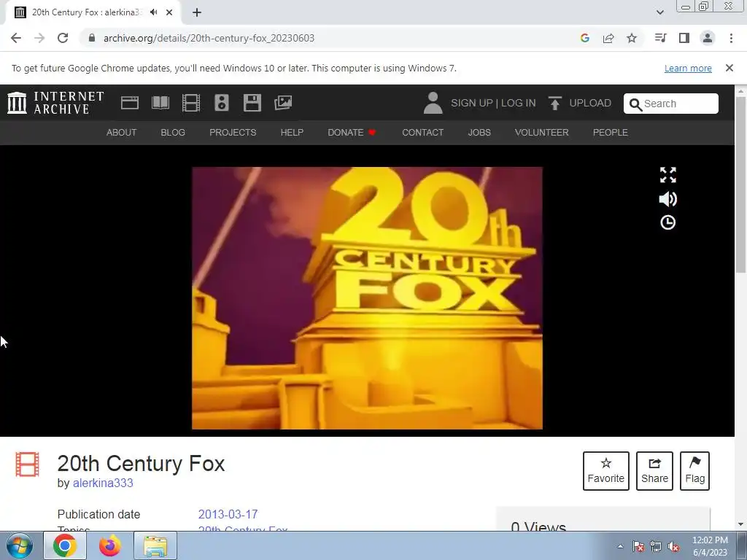Dismiss the Chrome update notification bar
Image resolution: width=747 pixels, height=560 pixels.
(729, 68)
